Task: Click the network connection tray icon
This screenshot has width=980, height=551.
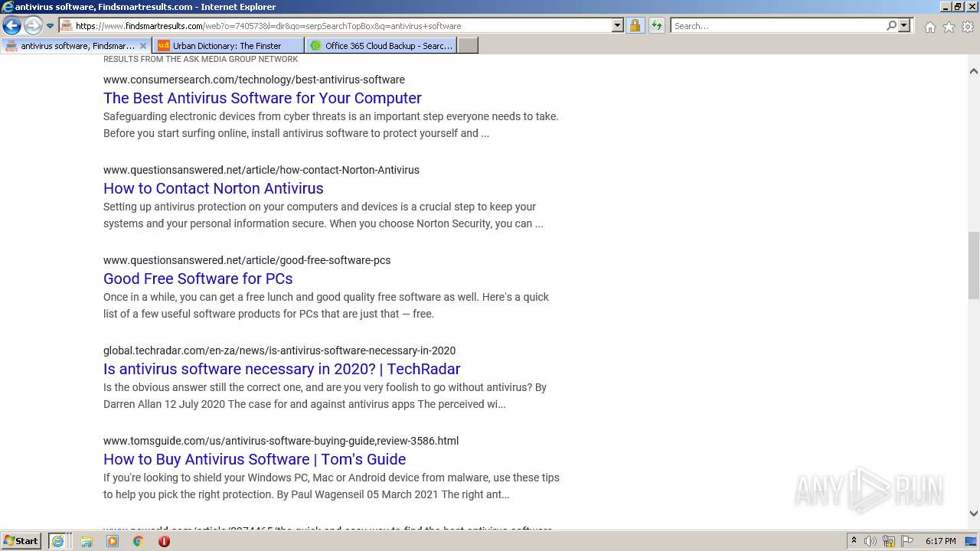Action: click(889, 541)
